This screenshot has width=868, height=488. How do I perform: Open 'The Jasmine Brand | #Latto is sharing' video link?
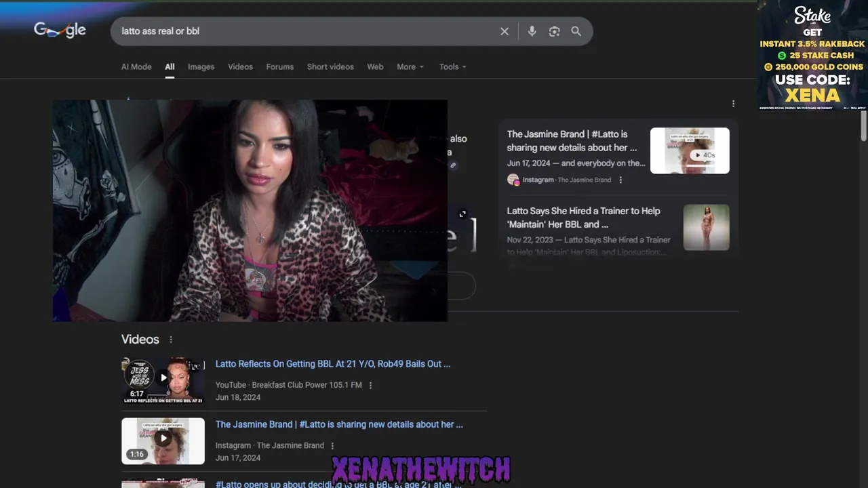[x=339, y=424]
